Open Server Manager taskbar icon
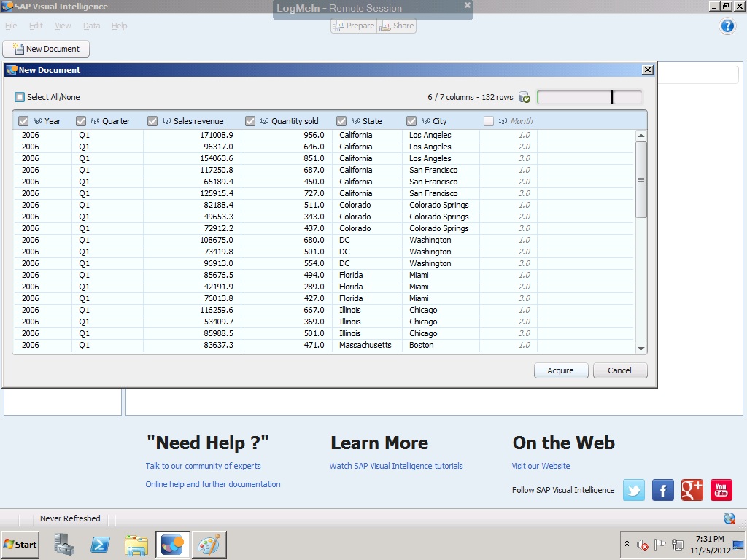Screen dimensions: 747x560 [64, 544]
